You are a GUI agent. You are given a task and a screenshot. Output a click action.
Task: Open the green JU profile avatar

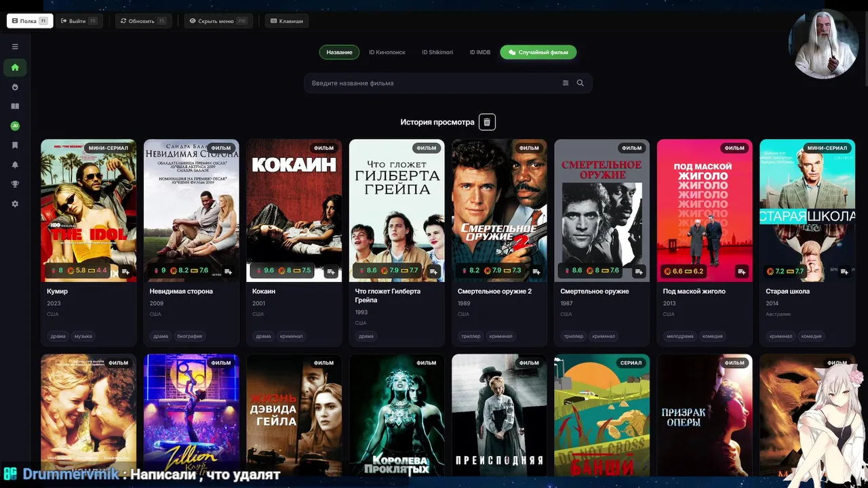click(x=15, y=126)
